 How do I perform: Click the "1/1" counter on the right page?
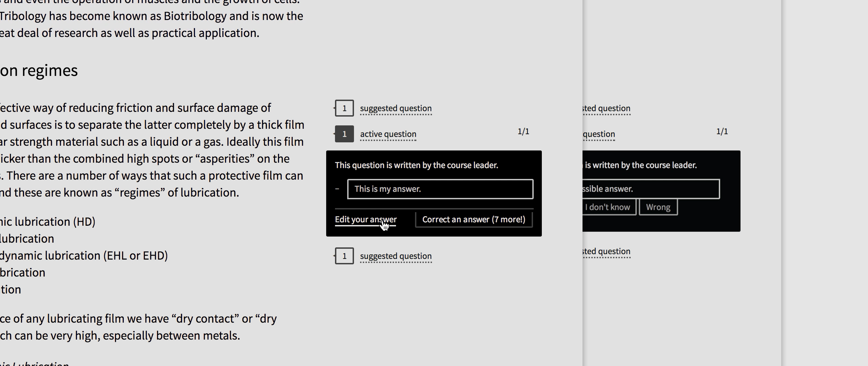pyautogui.click(x=722, y=131)
